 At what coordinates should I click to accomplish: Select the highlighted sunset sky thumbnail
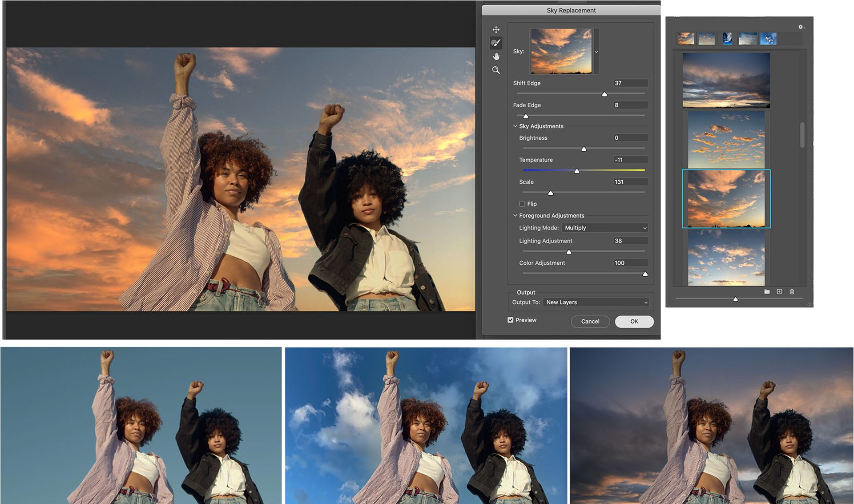726,199
